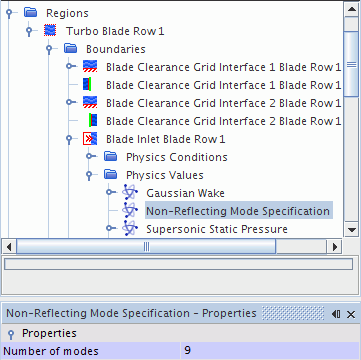Expand the Gaussian Wake node
The image size is (361, 360).
coord(110,192)
